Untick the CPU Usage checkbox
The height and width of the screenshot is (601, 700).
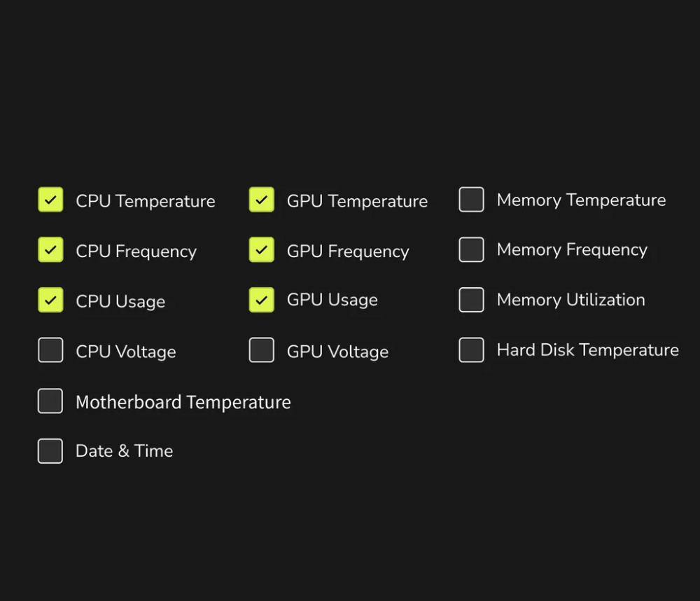tap(50, 300)
